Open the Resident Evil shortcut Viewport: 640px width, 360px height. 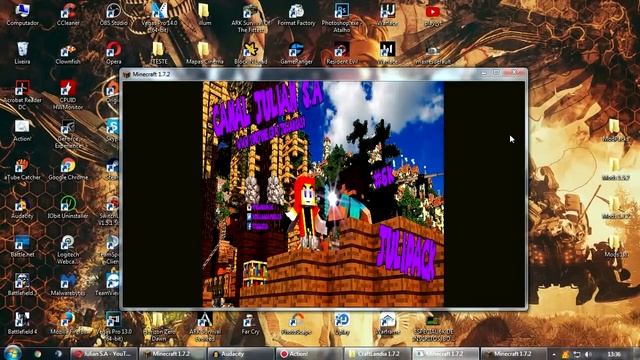(x=342, y=53)
